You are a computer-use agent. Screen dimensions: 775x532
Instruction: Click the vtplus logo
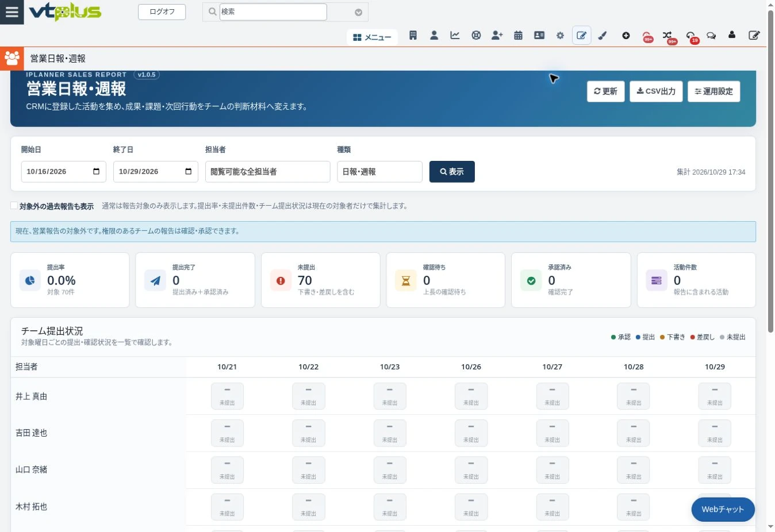65,11
